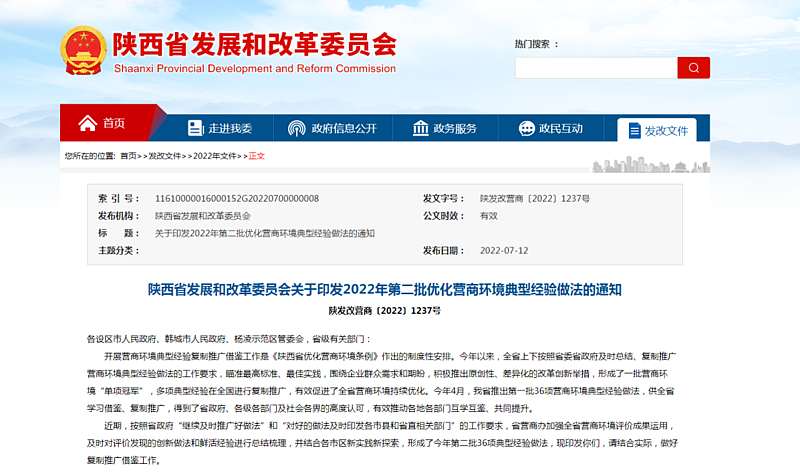
Task: Click the red 正文 breadcrumb item
Action: (x=257, y=156)
